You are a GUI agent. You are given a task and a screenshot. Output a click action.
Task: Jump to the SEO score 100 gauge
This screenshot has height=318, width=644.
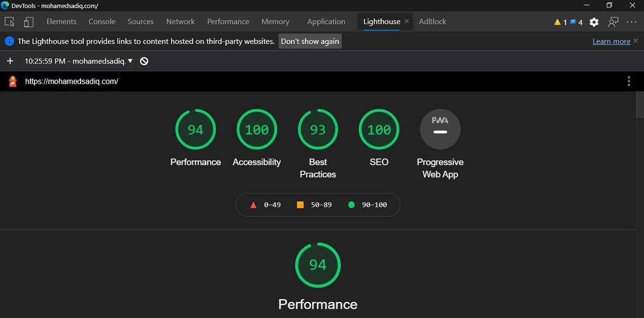(x=379, y=129)
